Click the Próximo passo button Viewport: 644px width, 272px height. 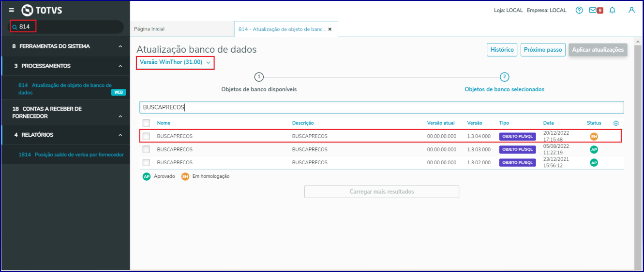(543, 50)
